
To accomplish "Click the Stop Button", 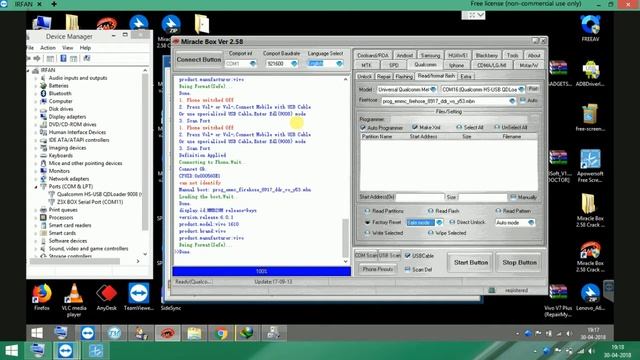I will [x=519, y=262].
